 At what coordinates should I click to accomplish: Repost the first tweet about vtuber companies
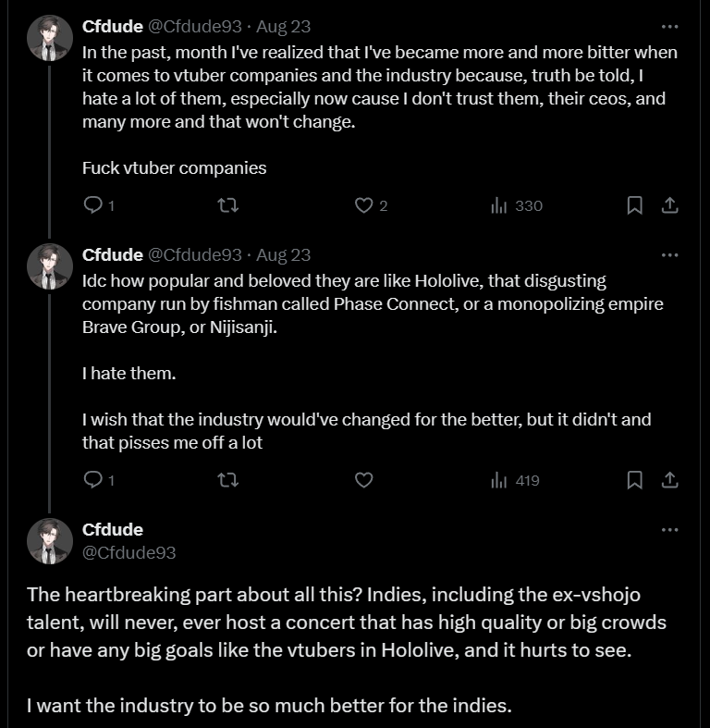click(x=227, y=205)
